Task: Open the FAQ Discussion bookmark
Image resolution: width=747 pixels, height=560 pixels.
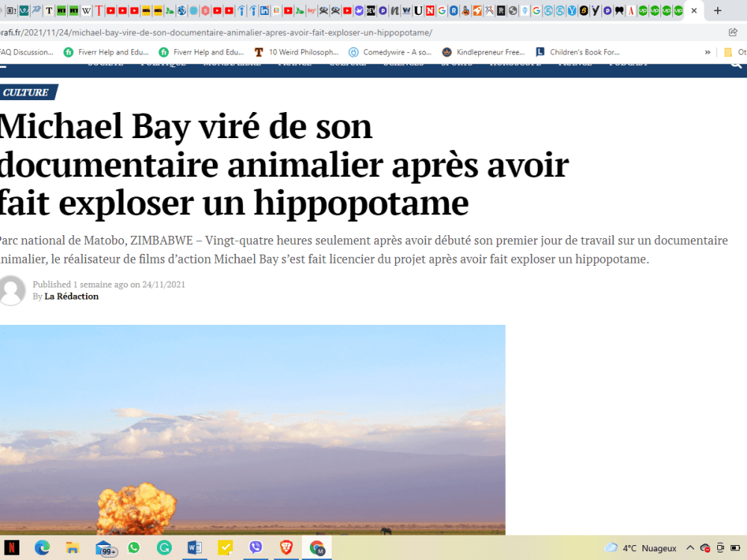Action: (x=27, y=52)
